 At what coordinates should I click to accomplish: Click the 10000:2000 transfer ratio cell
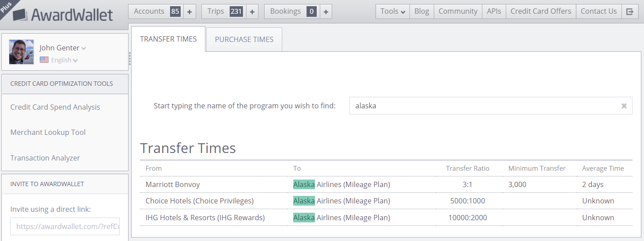click(468, 218)
